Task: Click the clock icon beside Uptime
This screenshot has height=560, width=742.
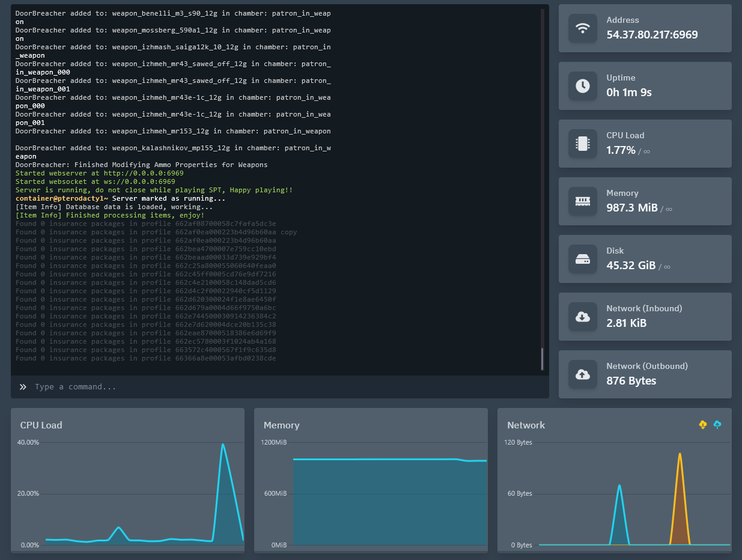Action: 583,86
